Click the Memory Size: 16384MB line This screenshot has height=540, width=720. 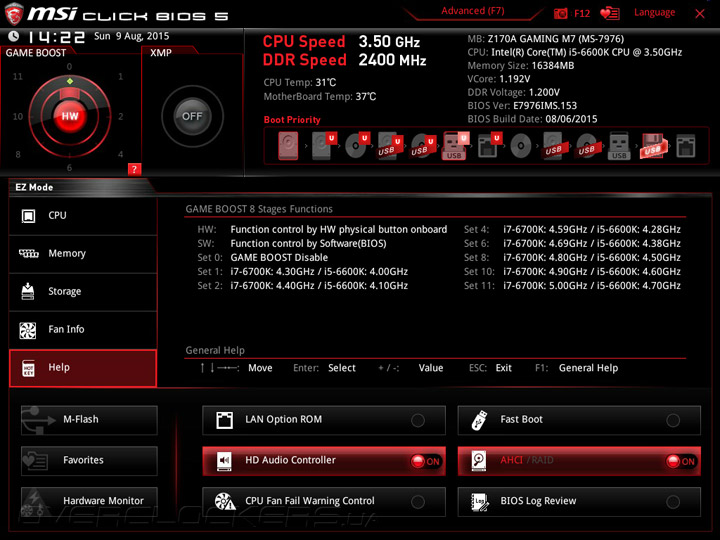pyautogui.click(x=521, y=66)
